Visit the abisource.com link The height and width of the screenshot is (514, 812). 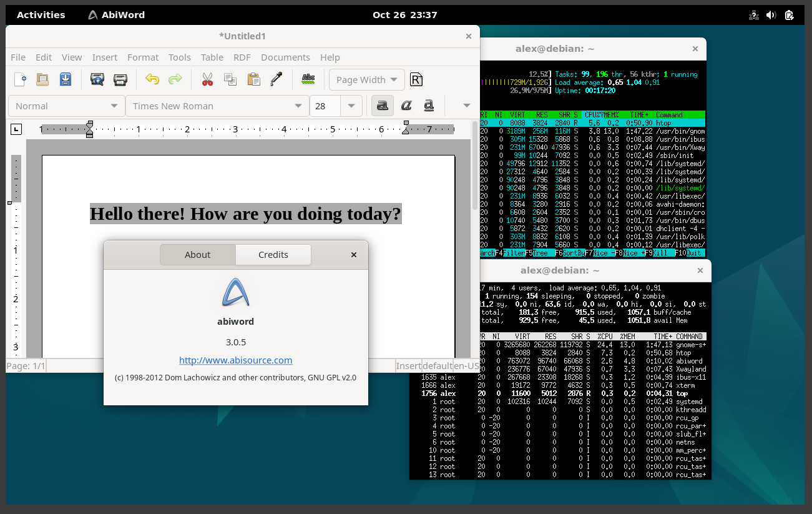(235, 360)
